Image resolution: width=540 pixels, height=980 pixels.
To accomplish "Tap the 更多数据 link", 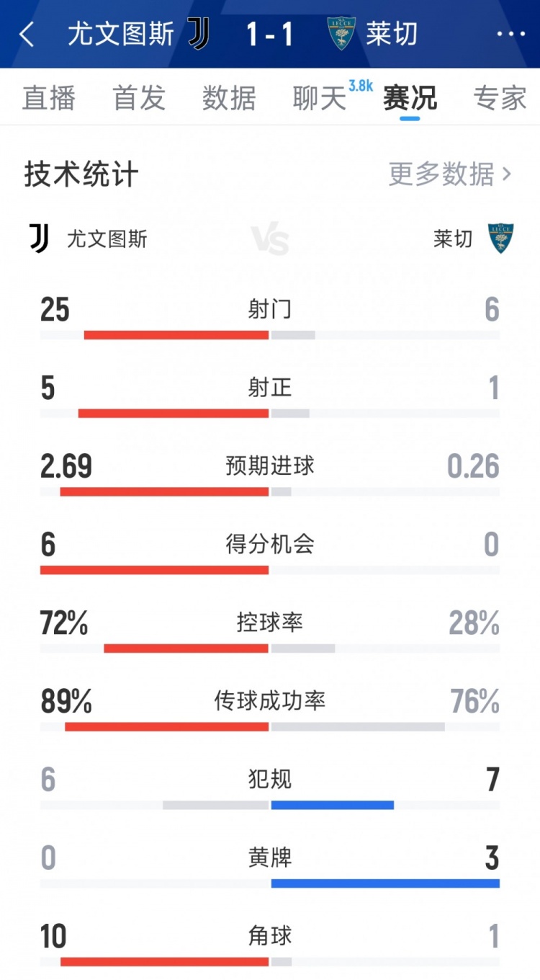I will pyautogui.click(x=441, y=174).
